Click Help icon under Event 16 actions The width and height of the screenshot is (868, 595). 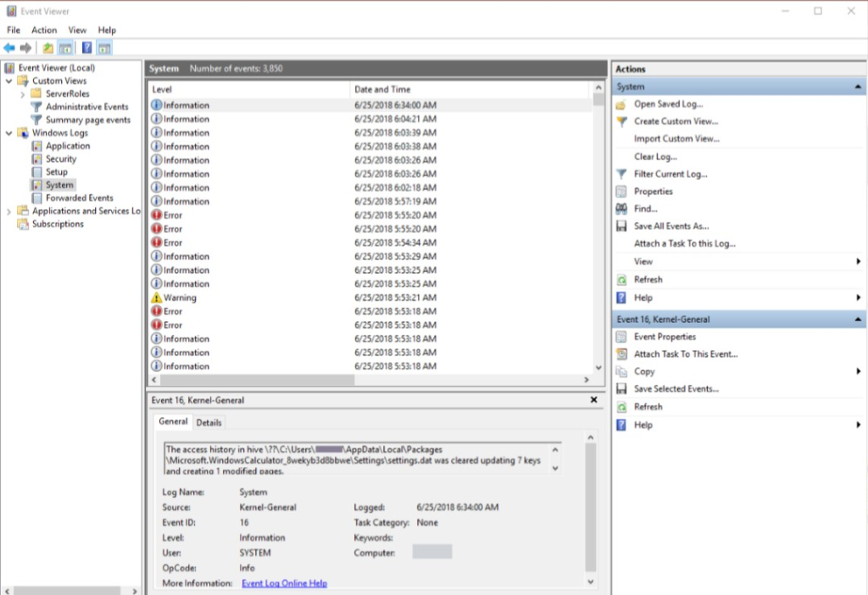tap(621, 425)
